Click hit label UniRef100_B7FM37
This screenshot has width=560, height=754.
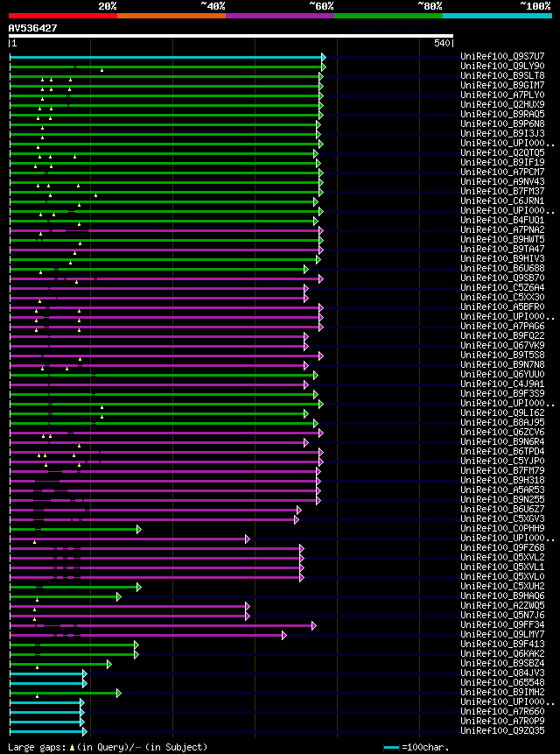[x=503, y=192]
